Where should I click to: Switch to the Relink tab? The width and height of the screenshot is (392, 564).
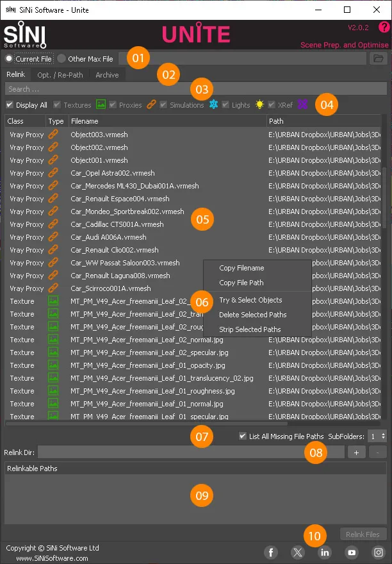pos(16,74)
